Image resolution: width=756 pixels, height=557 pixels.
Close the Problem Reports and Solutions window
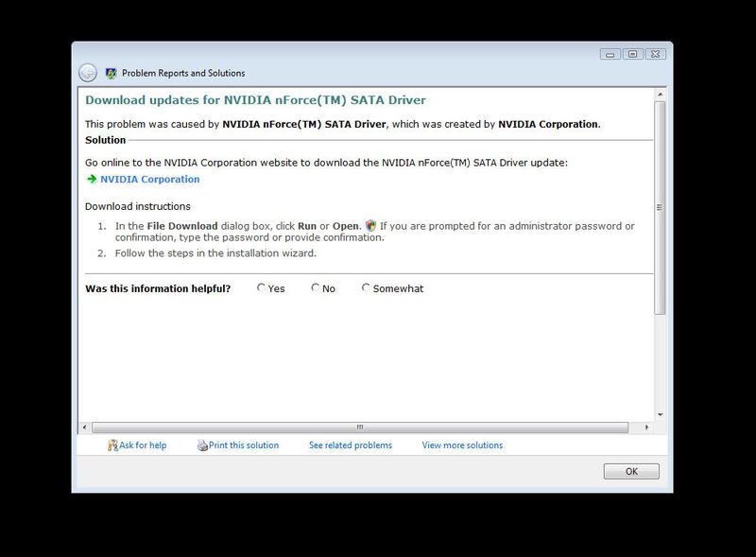655,54
